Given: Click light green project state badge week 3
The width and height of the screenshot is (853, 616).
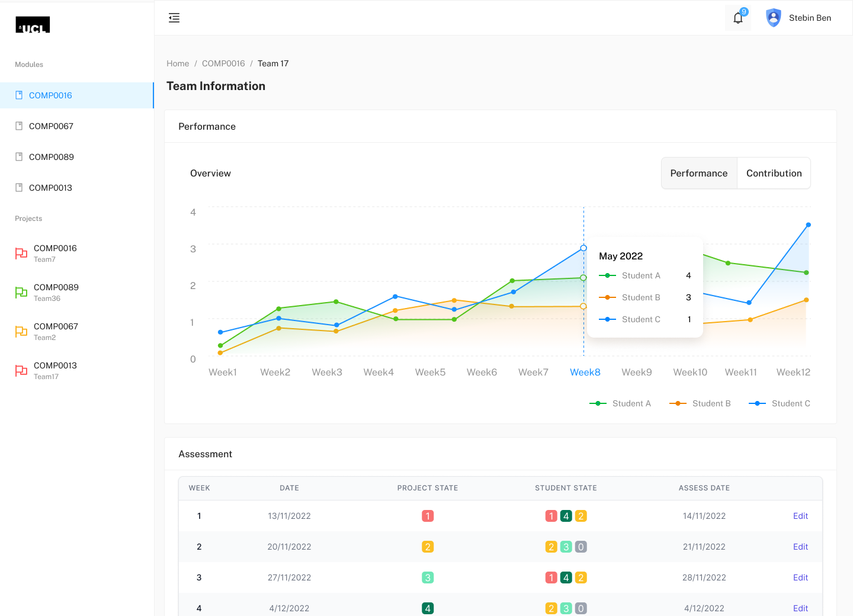Looking at the screenshot, I should click(x=428, y=577).
